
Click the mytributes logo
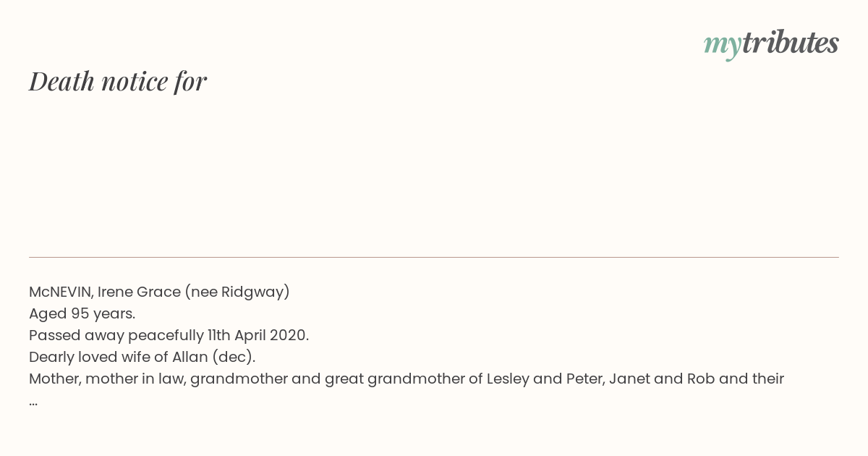(x=771, y=43)
